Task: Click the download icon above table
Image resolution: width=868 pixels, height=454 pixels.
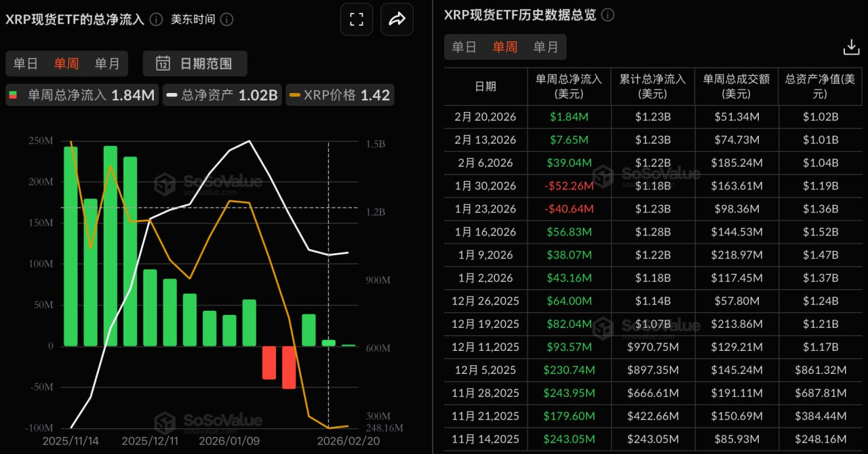Action: [x=850, y=47]
